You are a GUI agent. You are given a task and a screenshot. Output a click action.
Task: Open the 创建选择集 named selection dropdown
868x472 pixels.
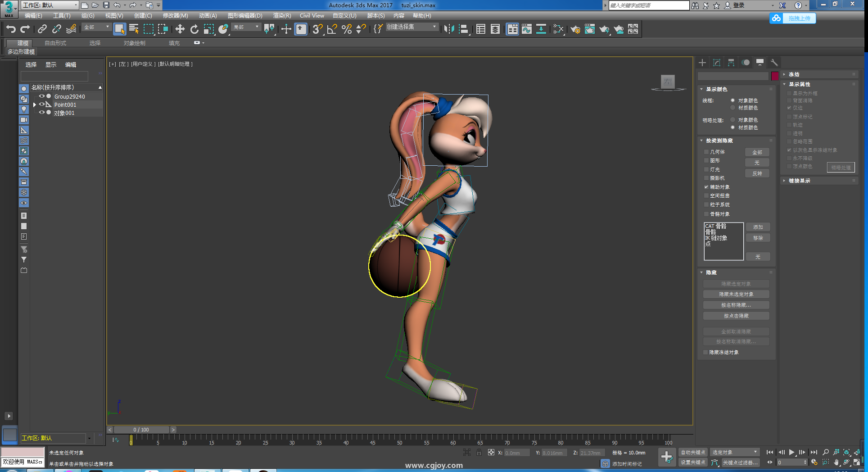412,27
